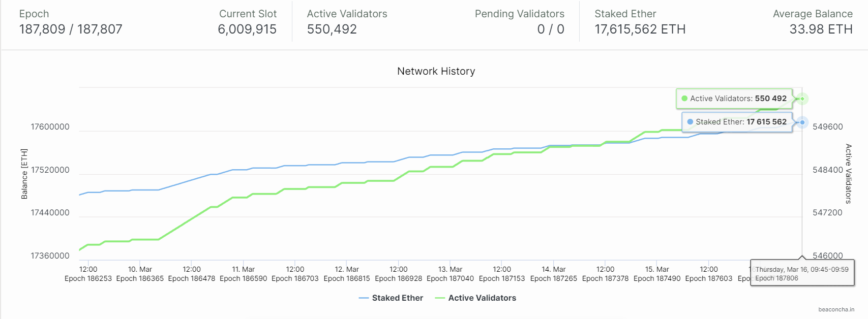
Task: Click the Current Slot 6,009,915 value
Action: coord(247,29)
